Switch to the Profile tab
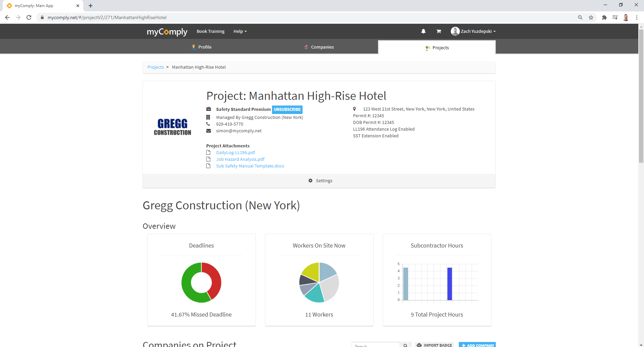 pos(202,47)
